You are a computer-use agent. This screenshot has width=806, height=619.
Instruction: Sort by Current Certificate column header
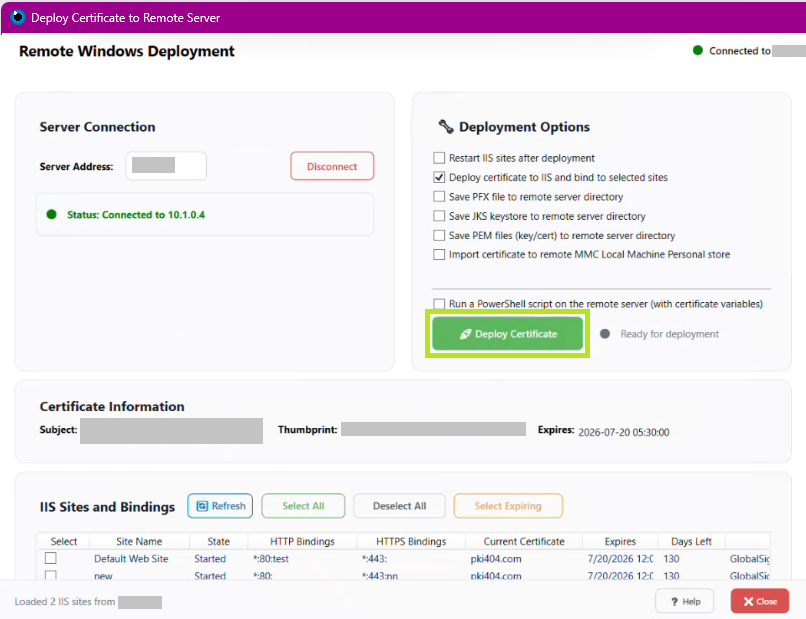coord(524,541)
